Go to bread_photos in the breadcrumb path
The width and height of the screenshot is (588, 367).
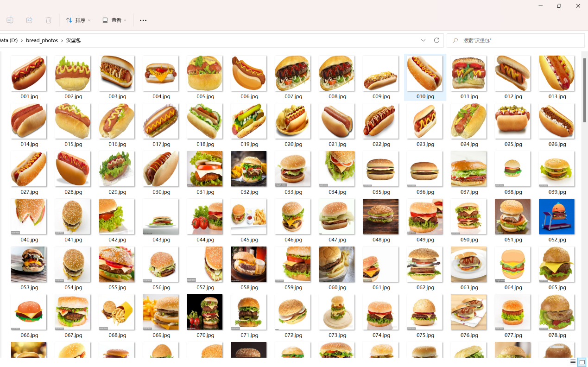point(42,41)
